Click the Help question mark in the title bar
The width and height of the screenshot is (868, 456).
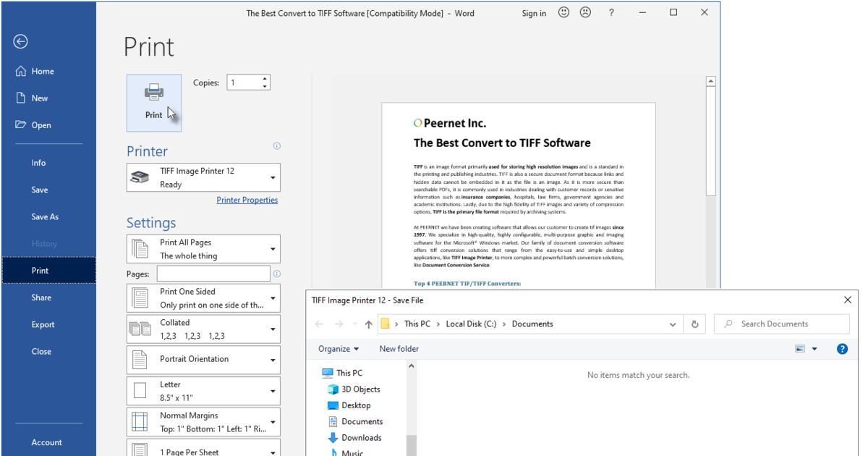(612, 12)
